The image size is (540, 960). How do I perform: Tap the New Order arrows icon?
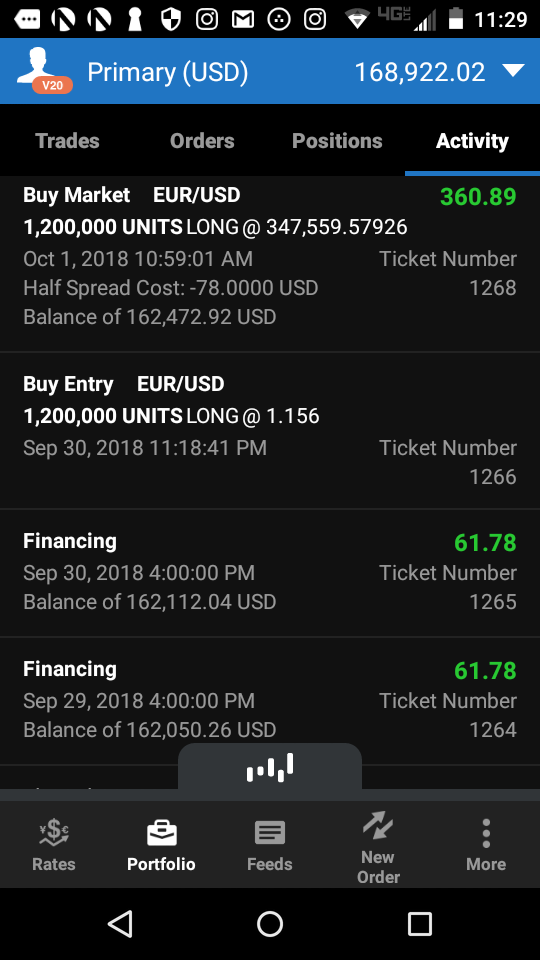[x=378, y=826]
